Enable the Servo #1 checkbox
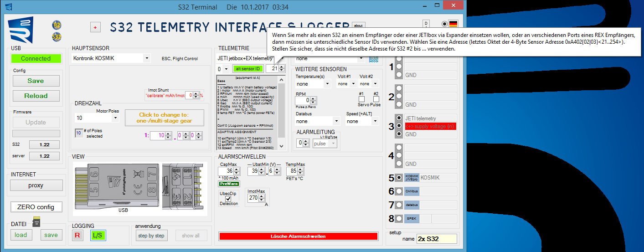The image size is (644, 252). click(x=361, y=99)
